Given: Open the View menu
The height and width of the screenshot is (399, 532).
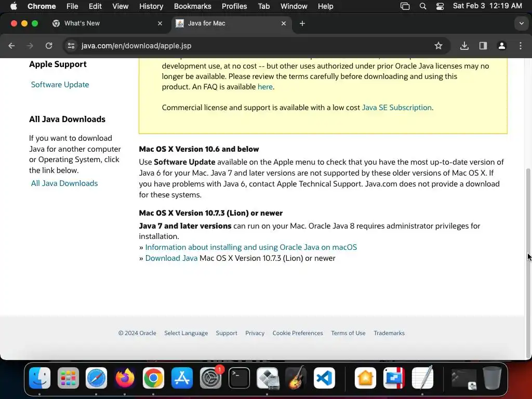Looking at the screenshot, I should click(x=120, y=6).
